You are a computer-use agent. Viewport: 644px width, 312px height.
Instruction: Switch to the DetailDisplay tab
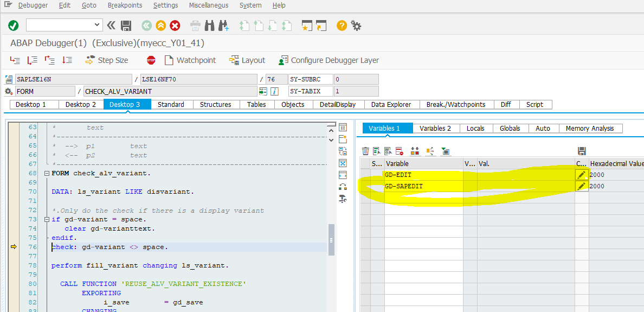coord(338,104)
